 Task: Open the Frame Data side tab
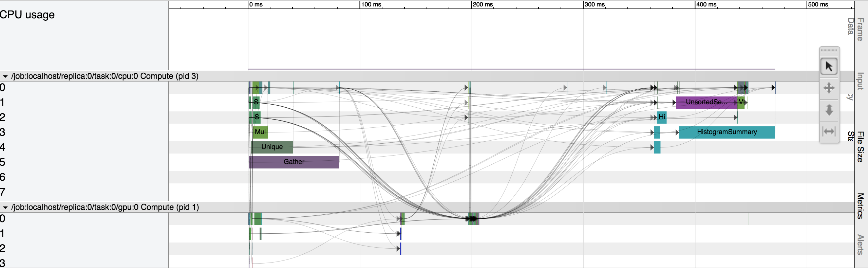coord(855,29)
